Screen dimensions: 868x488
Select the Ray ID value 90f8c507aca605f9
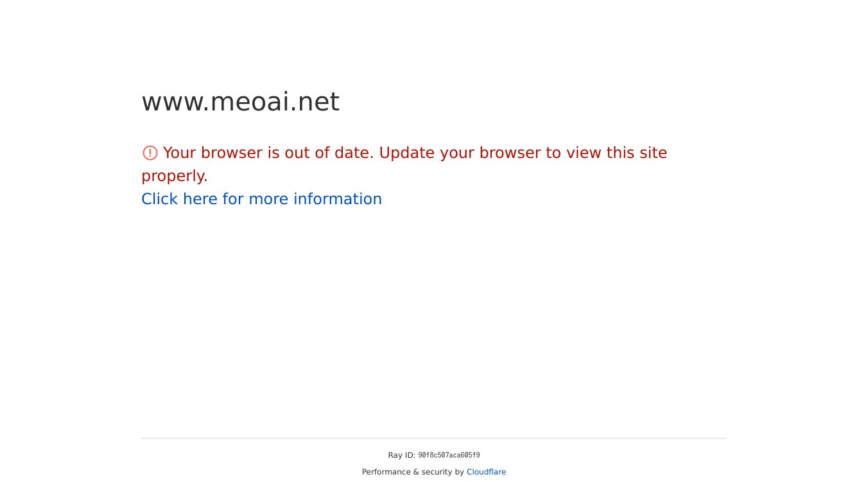[449, 455]
